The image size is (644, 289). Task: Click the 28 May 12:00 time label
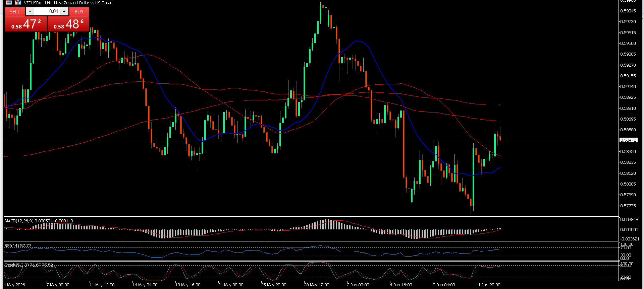pos(317,285)
